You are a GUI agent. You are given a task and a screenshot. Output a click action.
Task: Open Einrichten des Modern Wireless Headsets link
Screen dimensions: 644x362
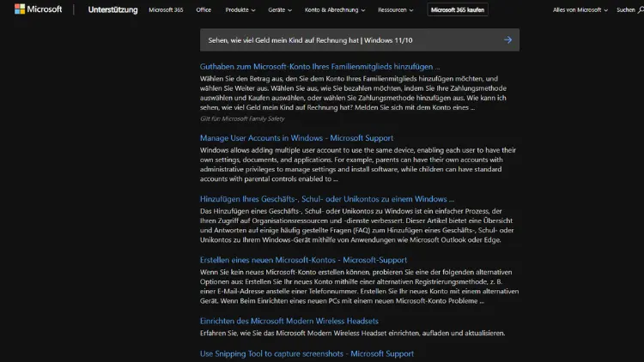pyautogui.click(x=289, y=321)
